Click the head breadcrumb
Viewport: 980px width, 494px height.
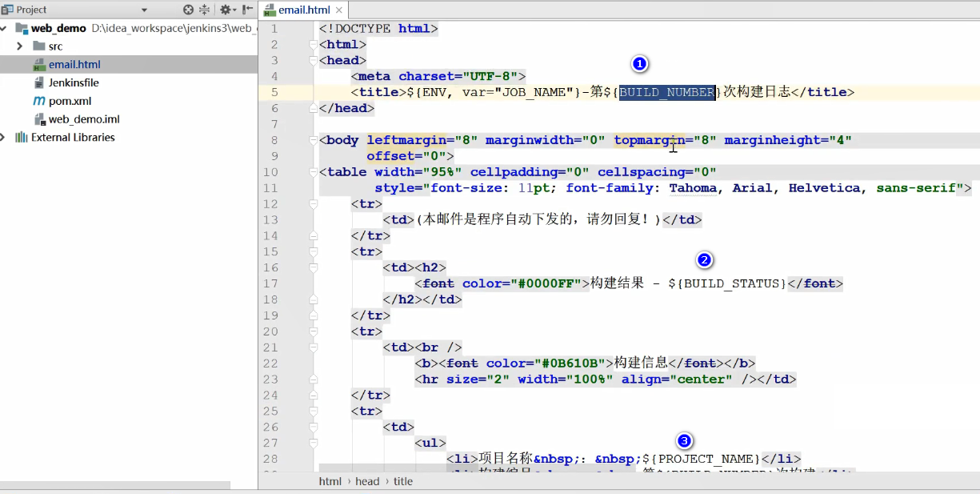(x=367, y=481)
